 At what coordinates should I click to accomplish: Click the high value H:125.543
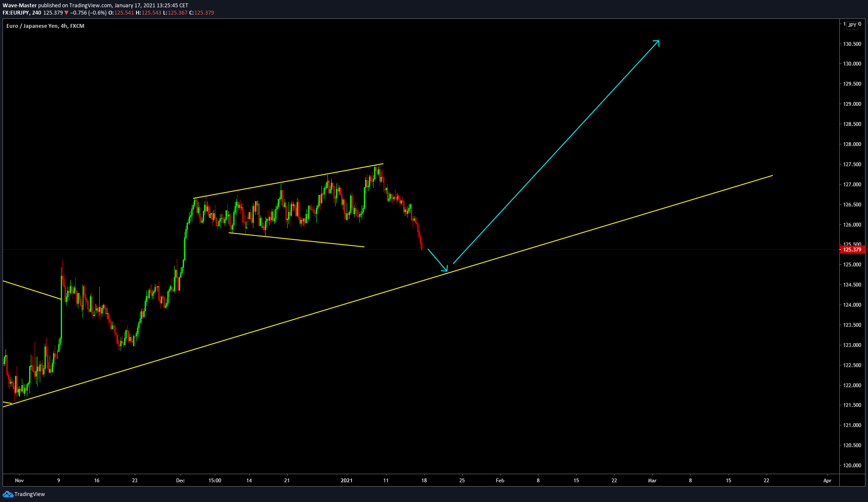[x=149, y=13]
